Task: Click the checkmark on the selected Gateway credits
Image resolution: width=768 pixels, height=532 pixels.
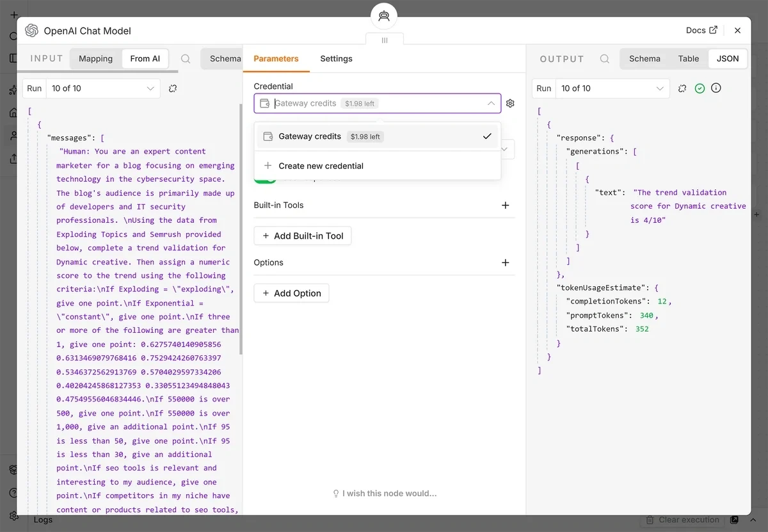Action: coord(487,136)
